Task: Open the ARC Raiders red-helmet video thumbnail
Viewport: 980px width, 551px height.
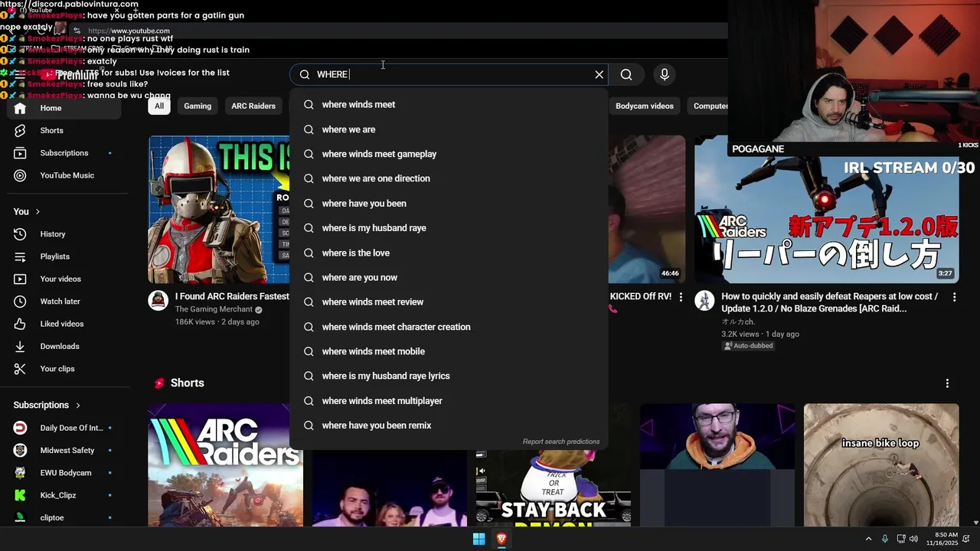Action: [219, 210]
